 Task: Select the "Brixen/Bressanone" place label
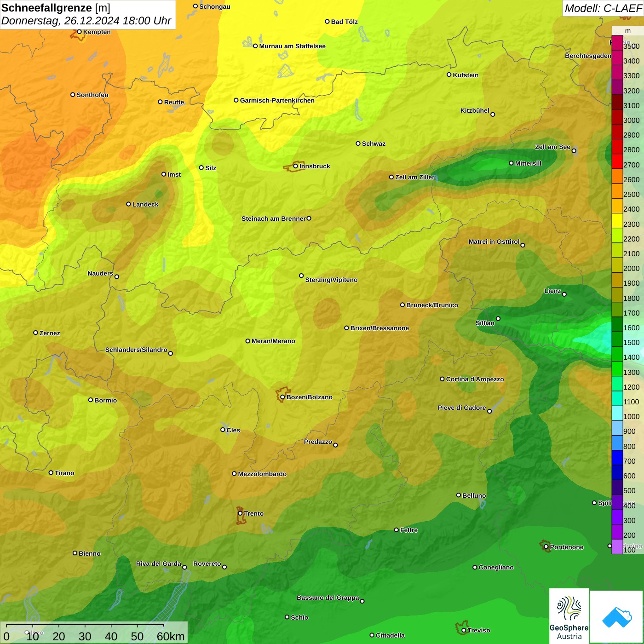click(x=379, y=328)
